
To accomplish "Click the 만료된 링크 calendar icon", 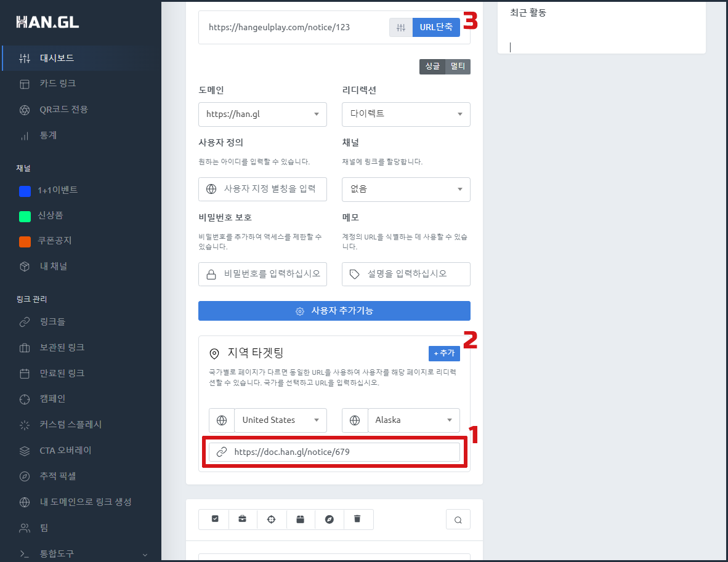I will [x=25, y=374].
